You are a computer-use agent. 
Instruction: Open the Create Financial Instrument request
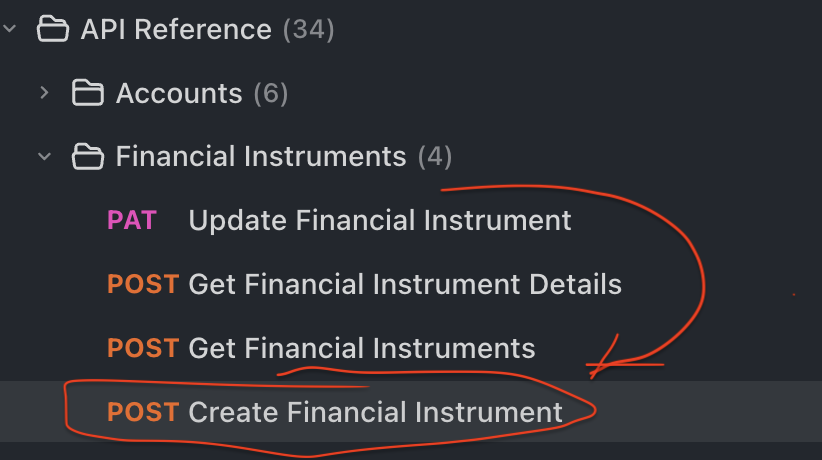pos(376,411)
